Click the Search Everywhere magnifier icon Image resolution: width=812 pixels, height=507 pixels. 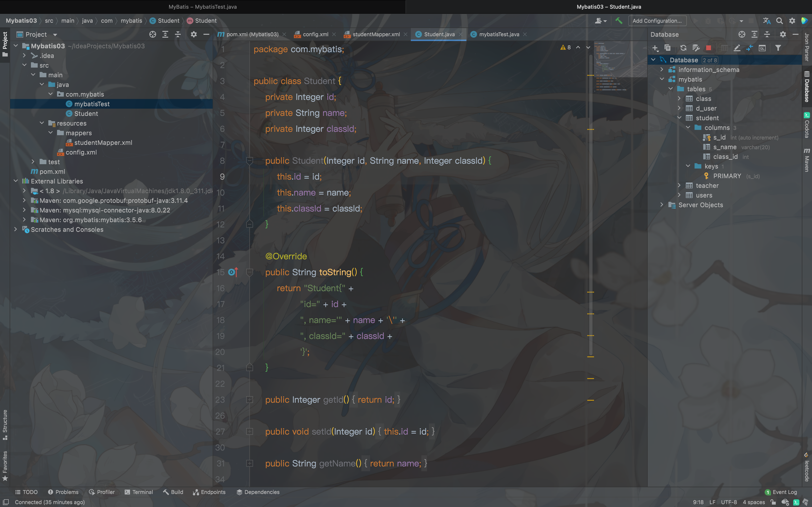[779, 21]
